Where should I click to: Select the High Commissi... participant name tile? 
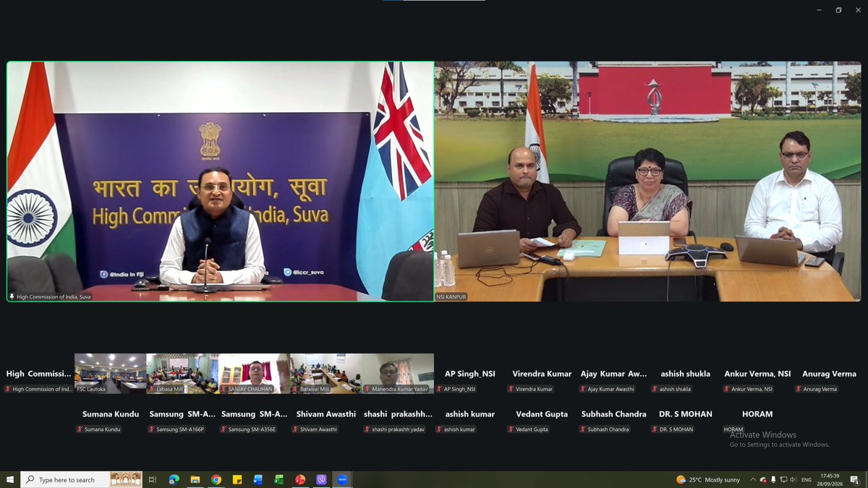38,374
